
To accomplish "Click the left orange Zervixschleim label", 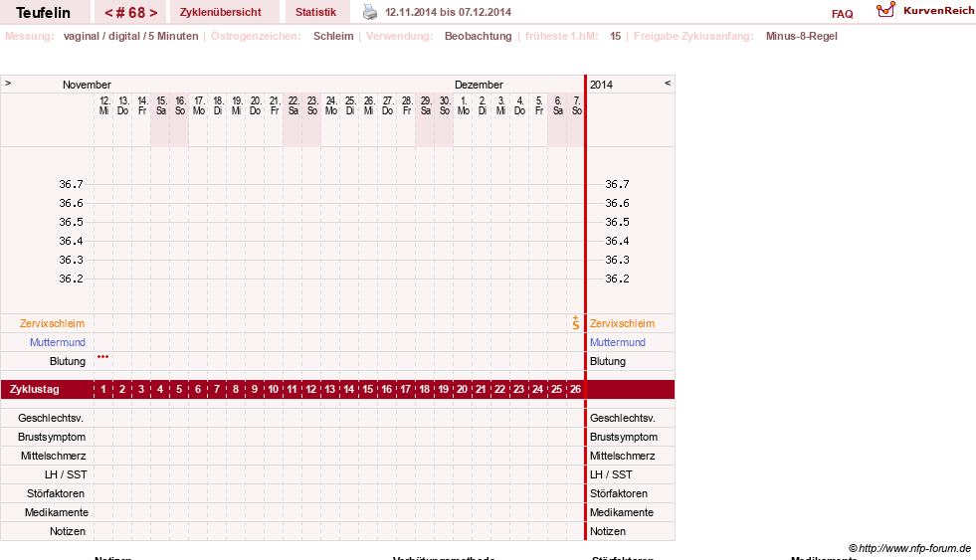I will pos(53,323).
